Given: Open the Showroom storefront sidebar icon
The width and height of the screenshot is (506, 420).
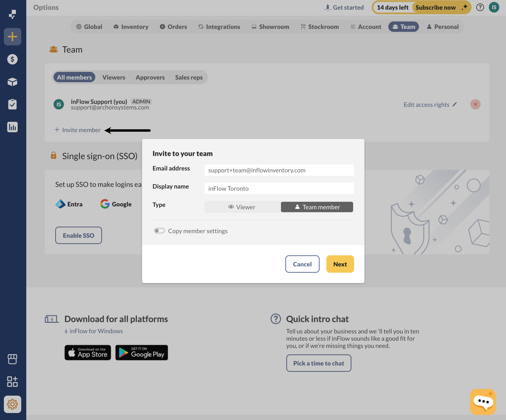Looking at the screenshot, I should pyautogui.click(x=12, y=359).
